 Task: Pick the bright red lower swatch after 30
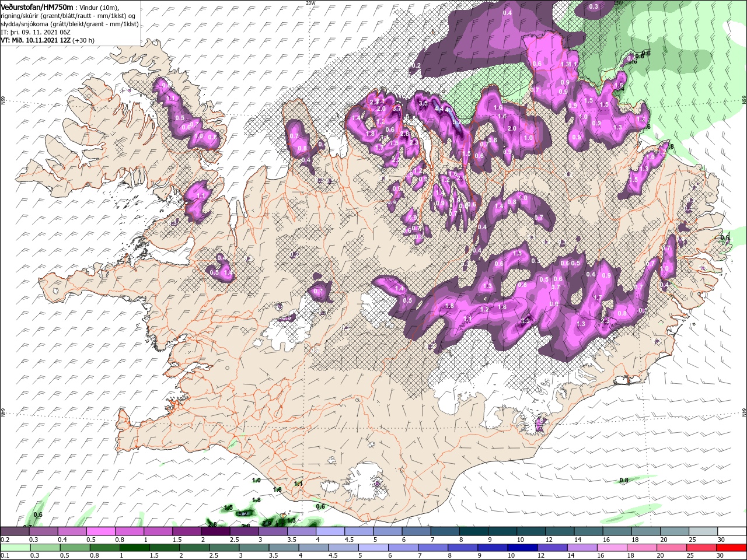point(731,548)
